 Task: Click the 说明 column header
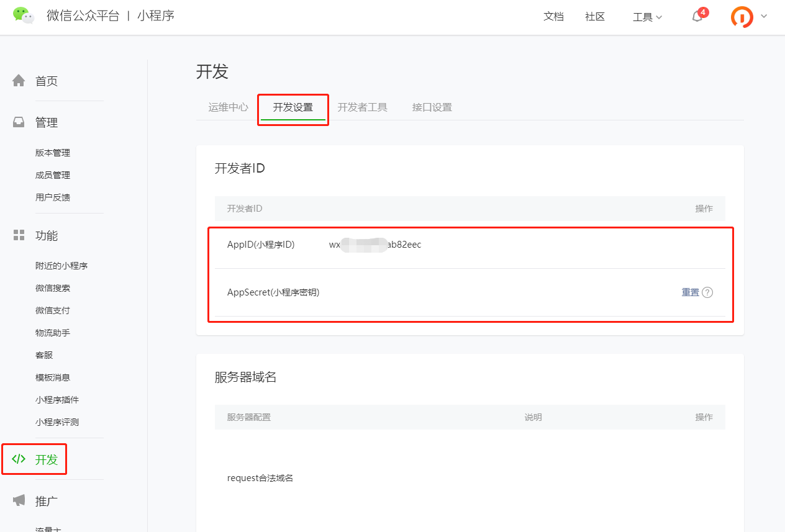pos(533,417)
